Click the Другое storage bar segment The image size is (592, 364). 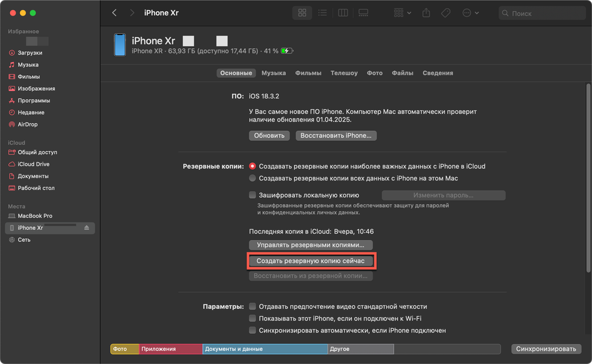pyautogui.click(x=361, y=349)
